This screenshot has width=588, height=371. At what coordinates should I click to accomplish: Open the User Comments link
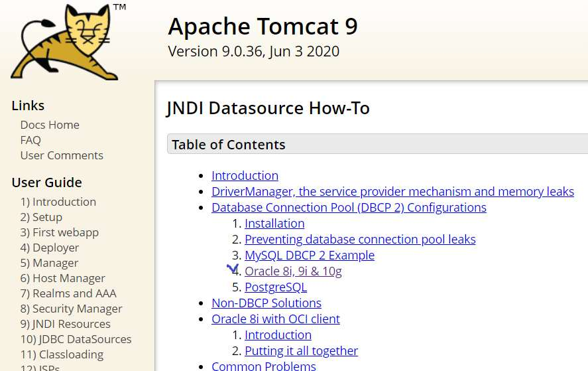[x=62, y=155]
